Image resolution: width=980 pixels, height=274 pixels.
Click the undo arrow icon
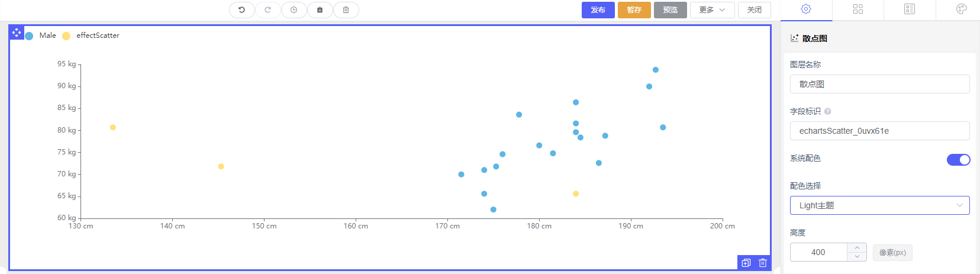[x=241, y=10]
